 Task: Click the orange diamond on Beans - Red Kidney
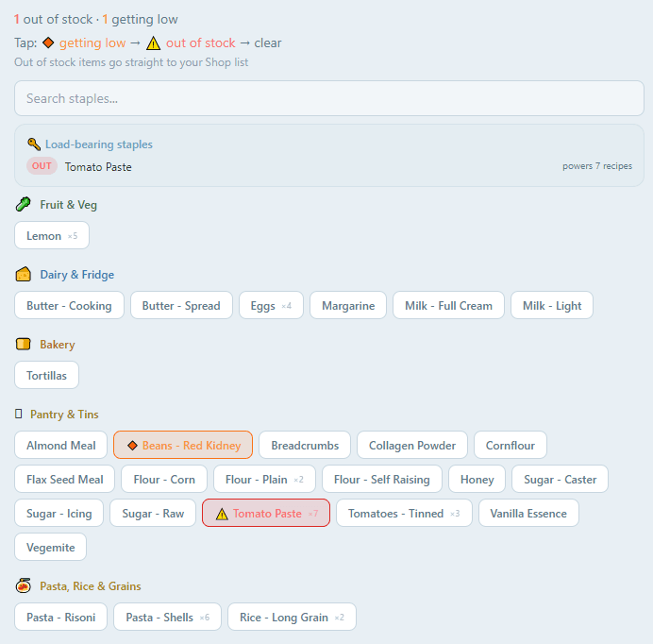pos(132,446)
